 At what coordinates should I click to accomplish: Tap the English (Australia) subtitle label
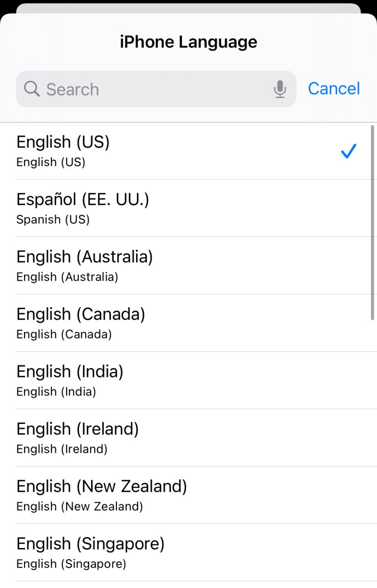(x=67, y=277)
